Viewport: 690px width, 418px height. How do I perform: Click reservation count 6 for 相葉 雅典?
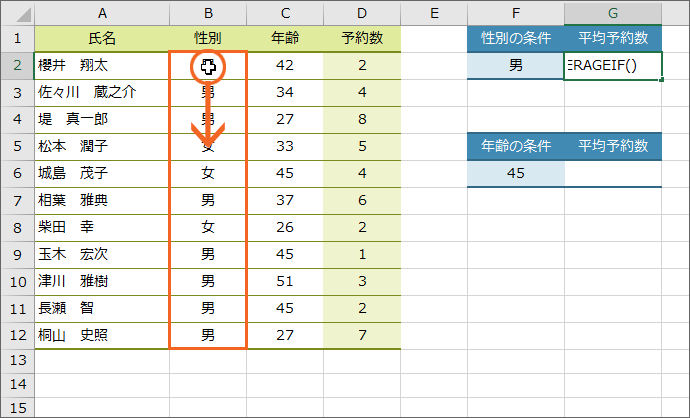362,201
